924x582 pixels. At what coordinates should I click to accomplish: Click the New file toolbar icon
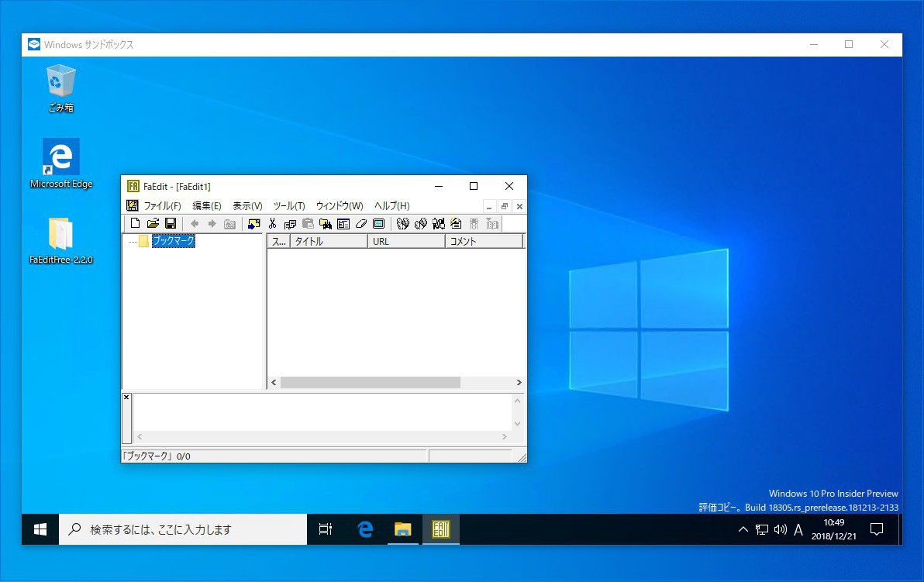(x=136, y=224)
